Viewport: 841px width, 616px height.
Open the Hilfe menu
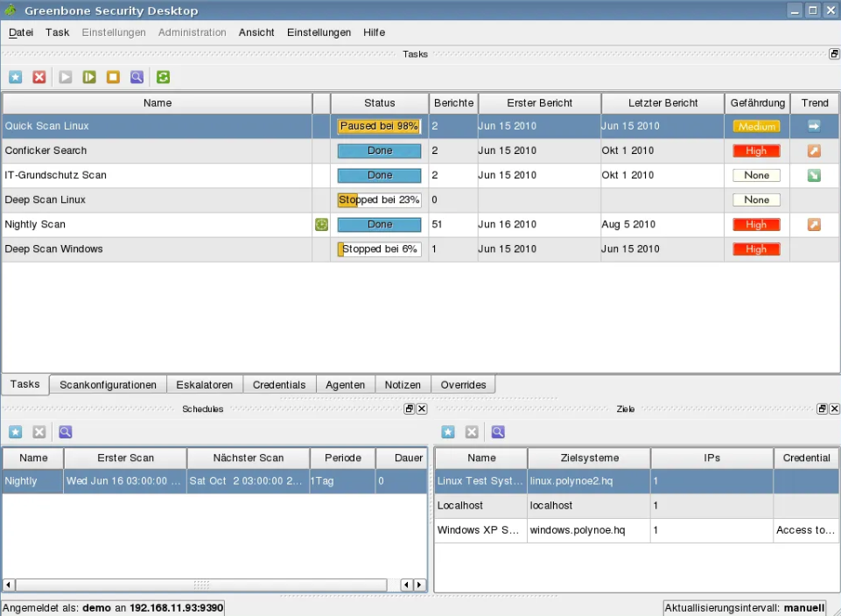[x=374, y=32]
